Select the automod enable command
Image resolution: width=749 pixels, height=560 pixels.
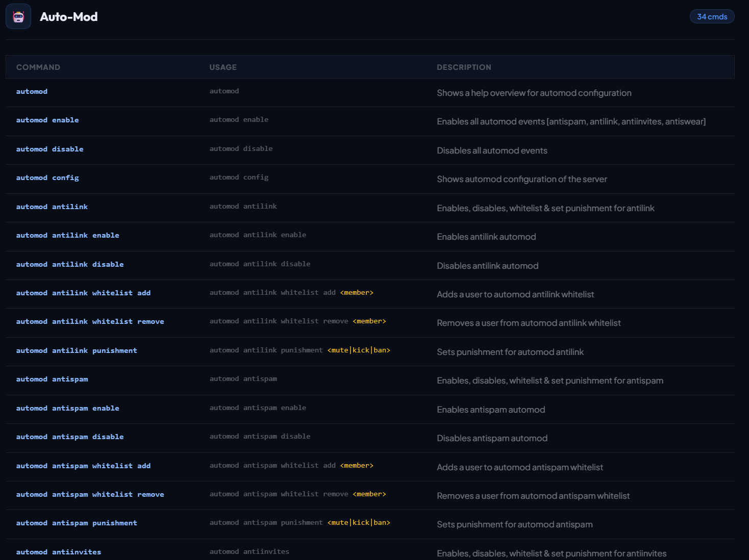coord(47,120)
